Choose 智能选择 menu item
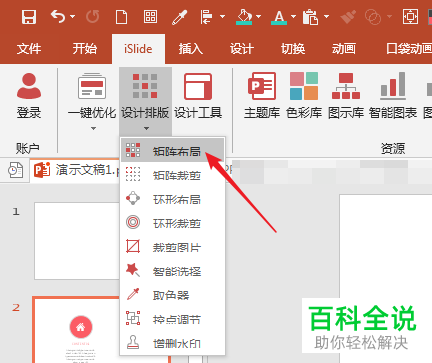This screenshot has width=432, height=363. click(x=172, y=271)
